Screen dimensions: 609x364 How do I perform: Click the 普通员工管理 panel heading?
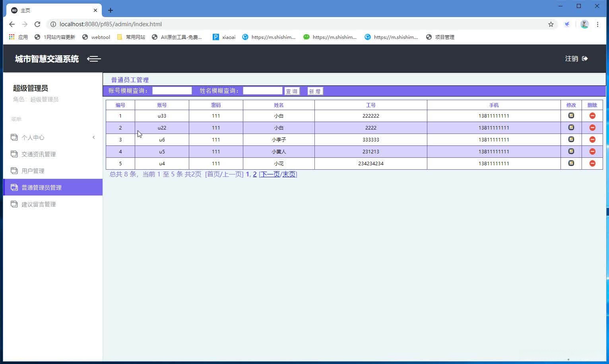(130, 80)
